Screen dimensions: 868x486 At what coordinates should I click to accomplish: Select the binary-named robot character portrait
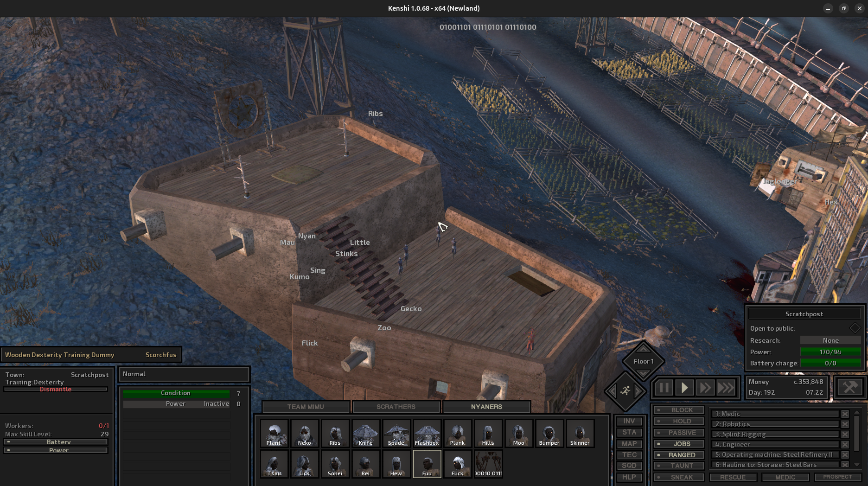488,464
